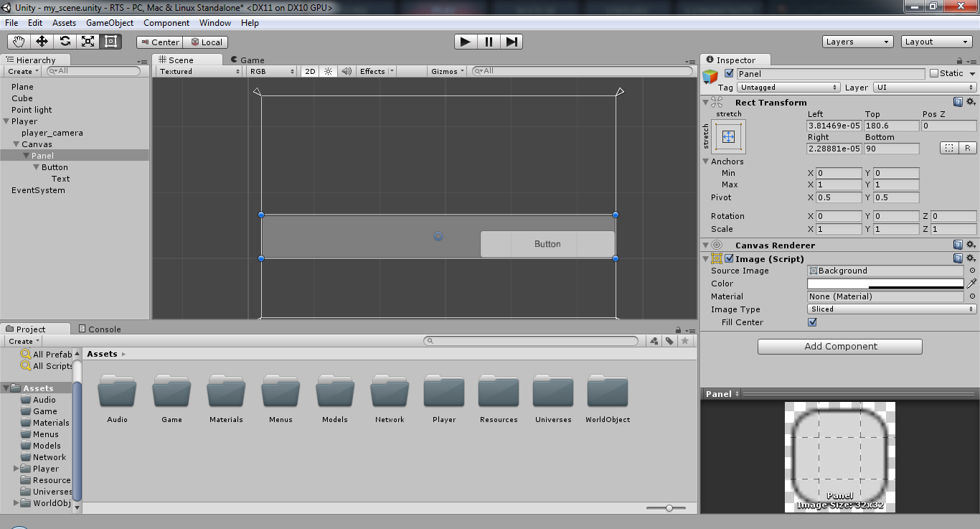Viewport: 980px width, 529px height.
Task: Step forward one frame
Action: pos(511,42)
